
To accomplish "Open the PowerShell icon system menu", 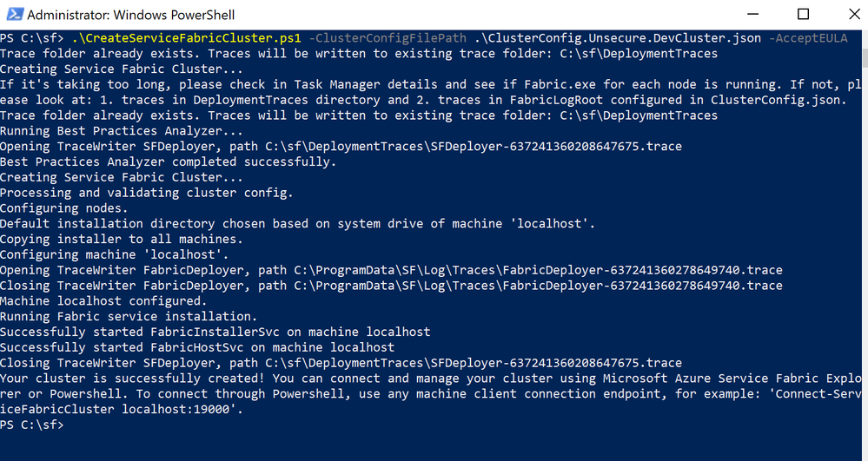I will (15, 15).
